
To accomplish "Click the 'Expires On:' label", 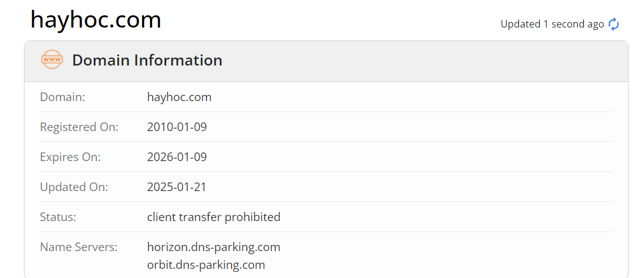I will (70, 157).
